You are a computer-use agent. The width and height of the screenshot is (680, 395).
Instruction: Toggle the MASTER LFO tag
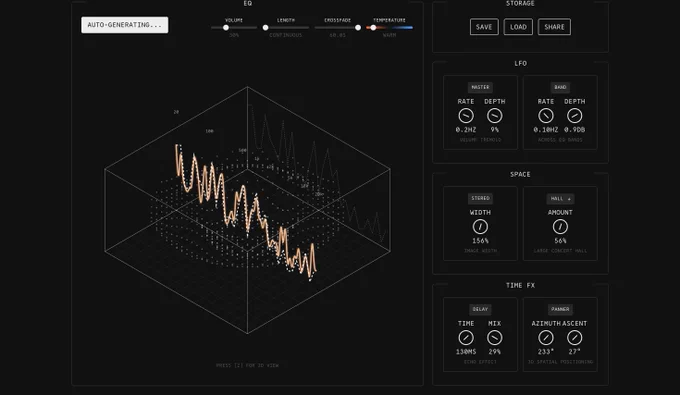coord(480,87)
